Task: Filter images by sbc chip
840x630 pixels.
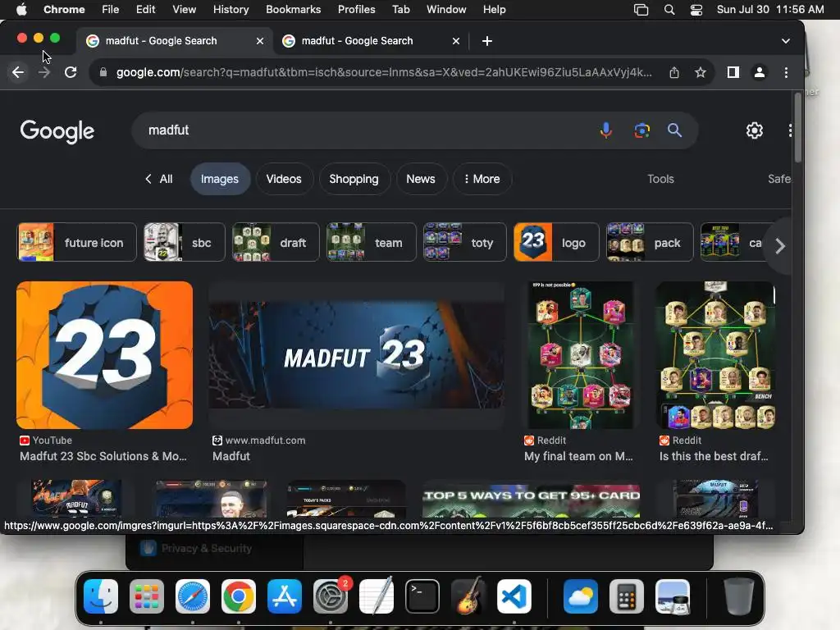Action: tap(185, 243)
